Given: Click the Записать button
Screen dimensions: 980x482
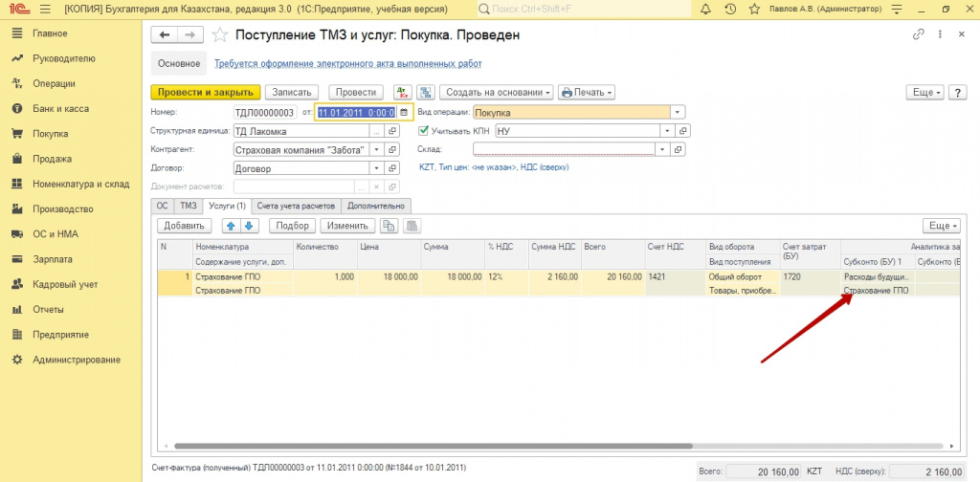Looking at the screenshot, I should [x=292, y=92].
